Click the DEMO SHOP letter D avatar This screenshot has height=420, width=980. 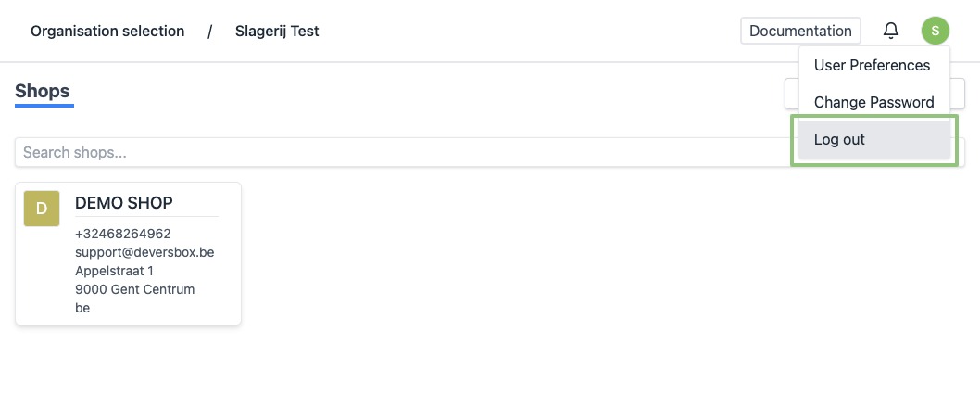tap(42, 209)
